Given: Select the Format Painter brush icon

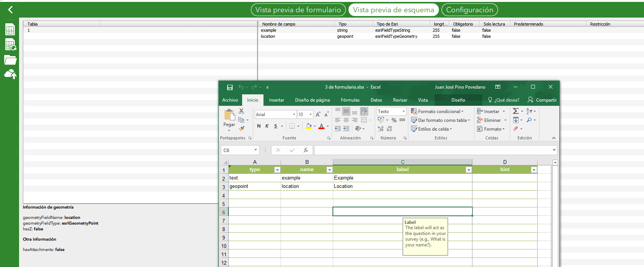Looking at the screenshot, I should coord(241,129).
